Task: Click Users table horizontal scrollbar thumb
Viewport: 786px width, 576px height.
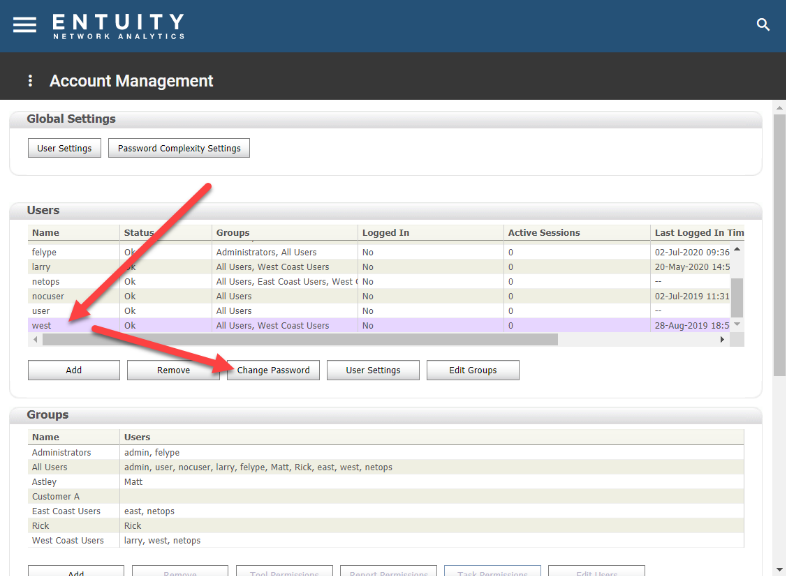Action: [300, 339]
